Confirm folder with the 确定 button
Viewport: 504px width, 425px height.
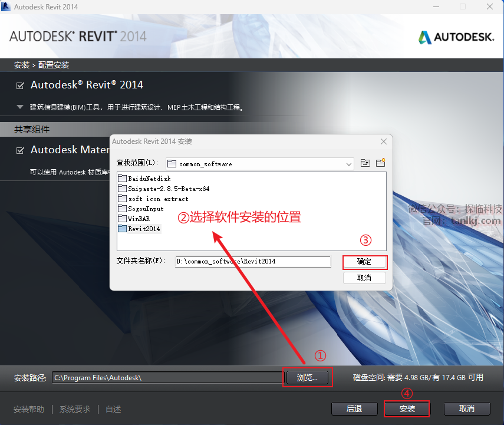(x=364, y=262)
